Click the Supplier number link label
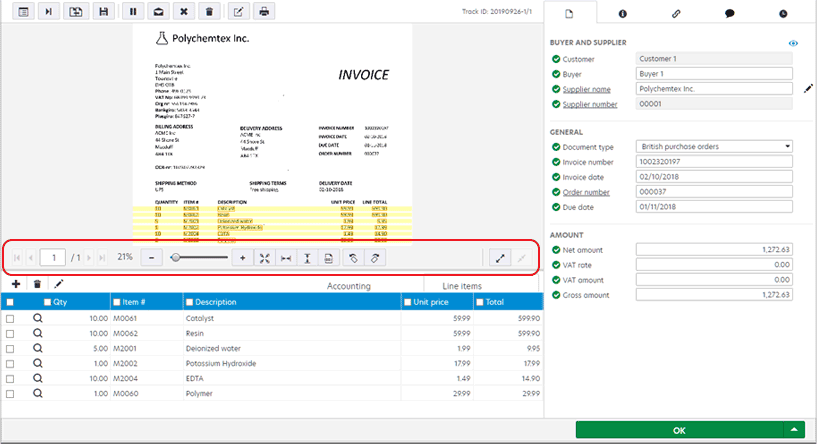817x444 pixels. tap(590, 104)
